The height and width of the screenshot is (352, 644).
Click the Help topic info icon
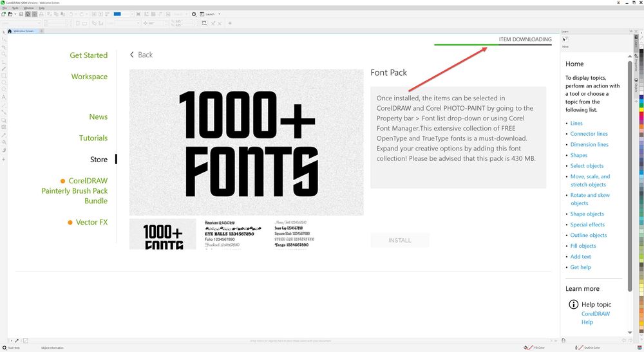(573, 304)
